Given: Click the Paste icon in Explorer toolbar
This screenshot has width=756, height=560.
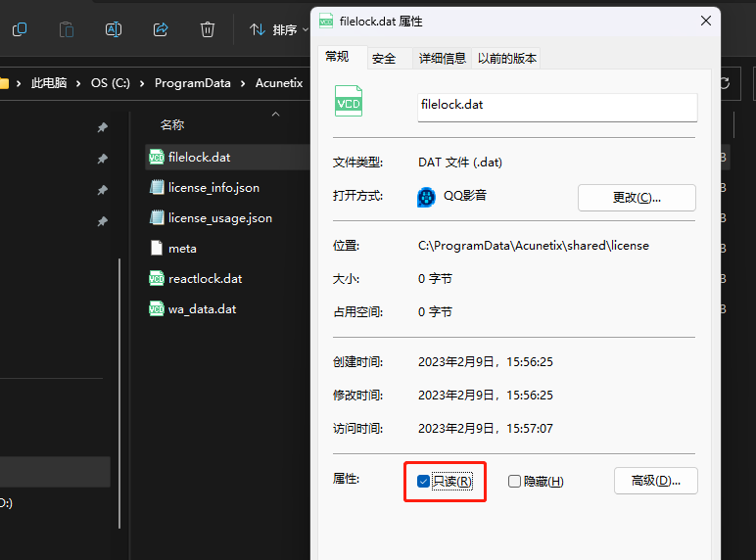Looking at the screenshot, I should pos(66,30).
